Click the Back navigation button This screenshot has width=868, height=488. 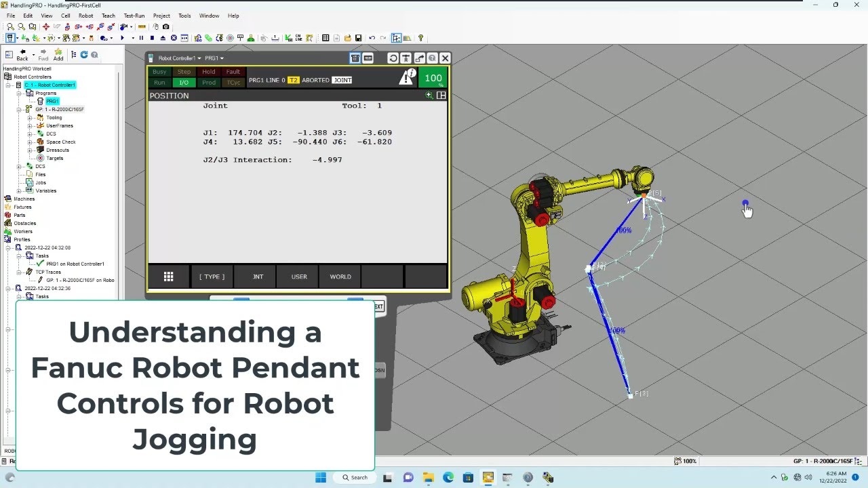point(22,55)
